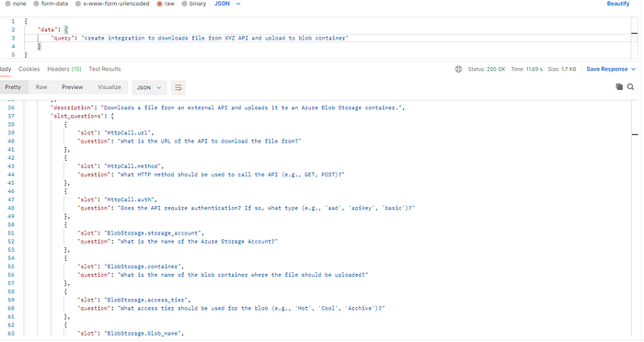644x342 pixels.
Task: Open the request body JSON type dropdown
Action: point(227,4)
